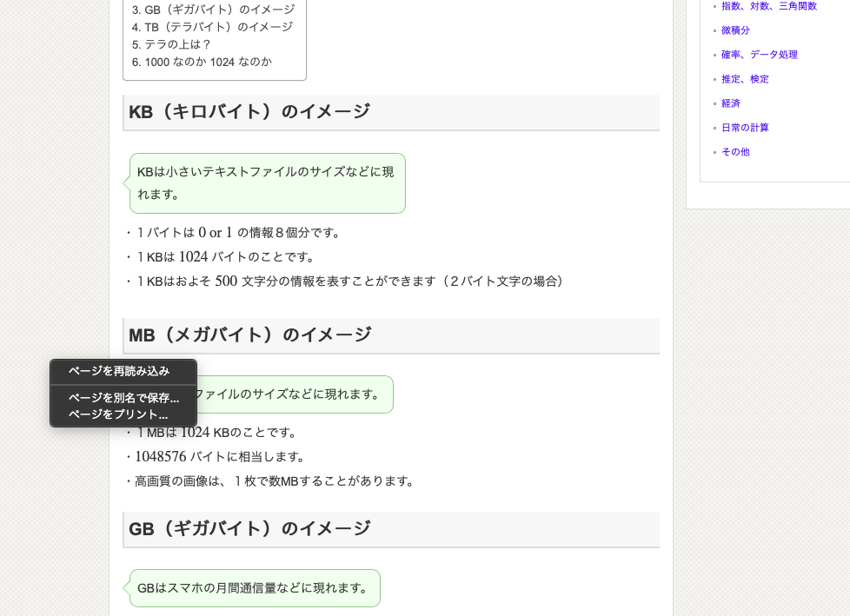Select the 推定、検定 category link
850x616 pixels.
click(745, 79)
